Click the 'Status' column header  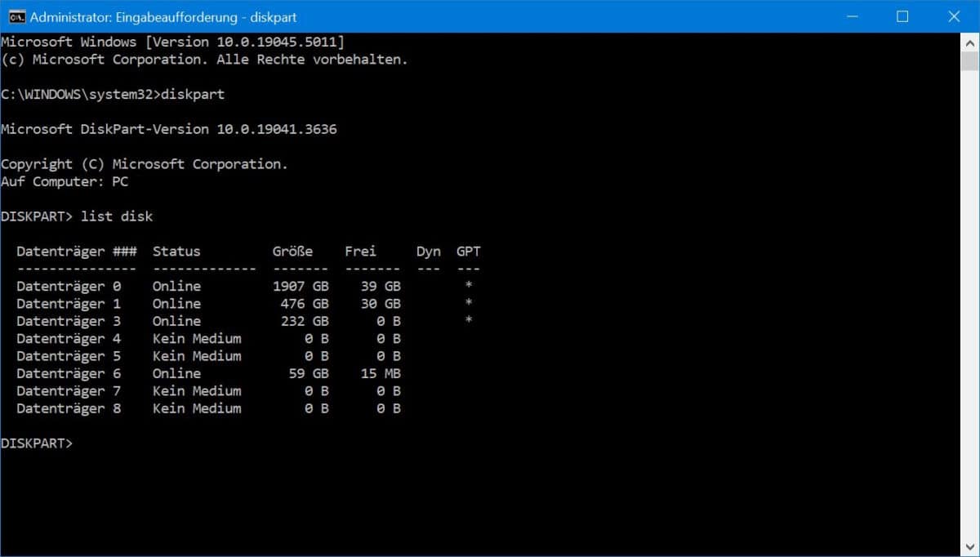click(x=176, y=252)
